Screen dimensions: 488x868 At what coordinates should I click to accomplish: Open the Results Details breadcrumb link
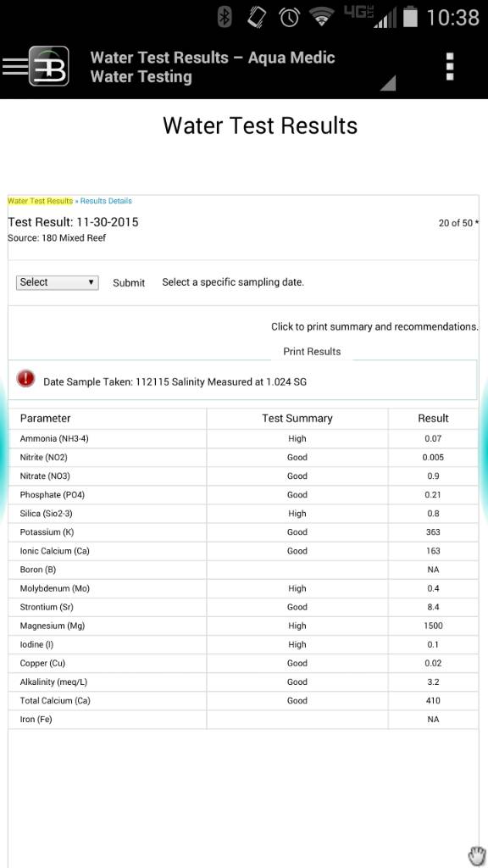pyautogui.click(x=106, y=201)
